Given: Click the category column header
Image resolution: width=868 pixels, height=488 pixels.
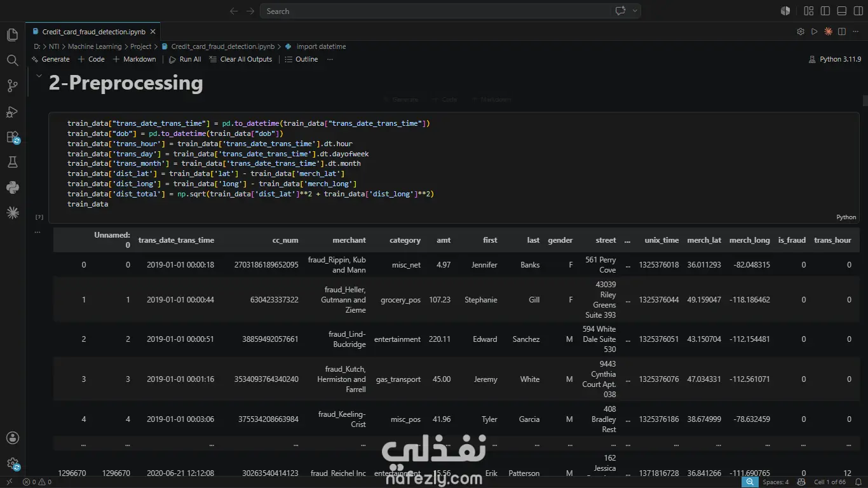Looking at the screenshot, I should click(x=405, y=240).
